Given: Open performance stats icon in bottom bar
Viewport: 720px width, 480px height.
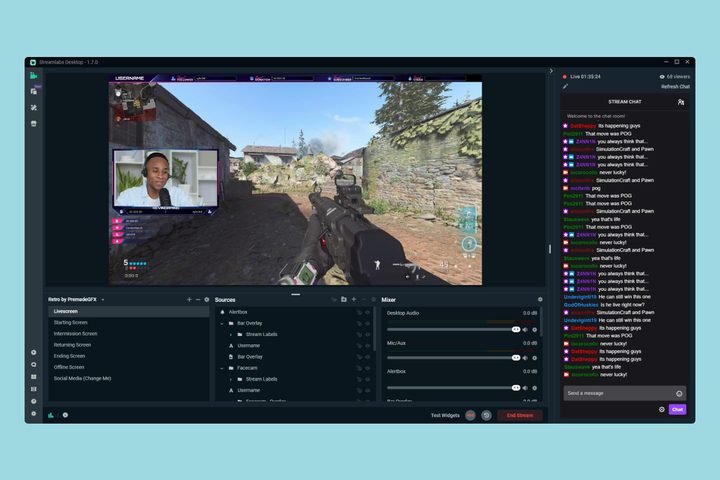Looking at the screenshot, I should pos(51,415).
